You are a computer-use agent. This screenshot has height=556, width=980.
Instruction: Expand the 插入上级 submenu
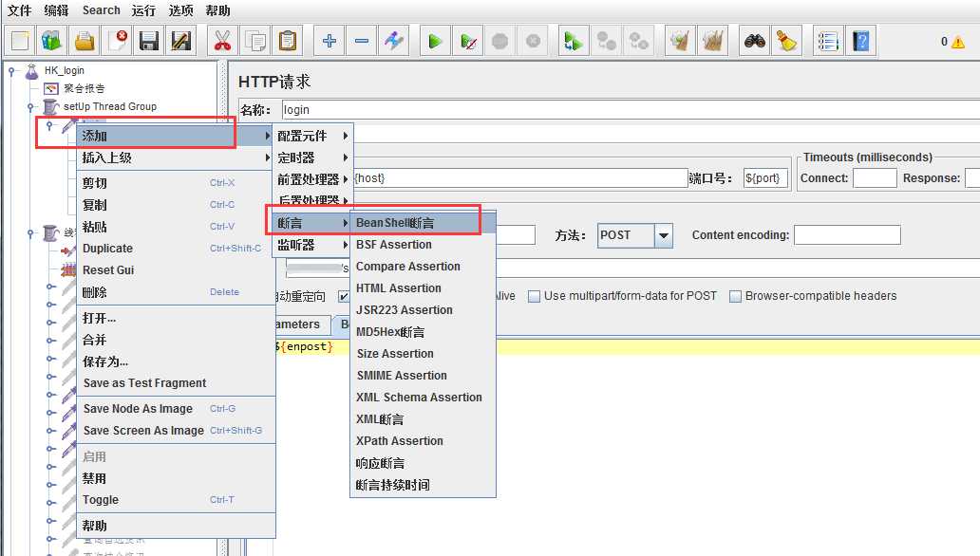pyautogui.click(x=177, y=158)
